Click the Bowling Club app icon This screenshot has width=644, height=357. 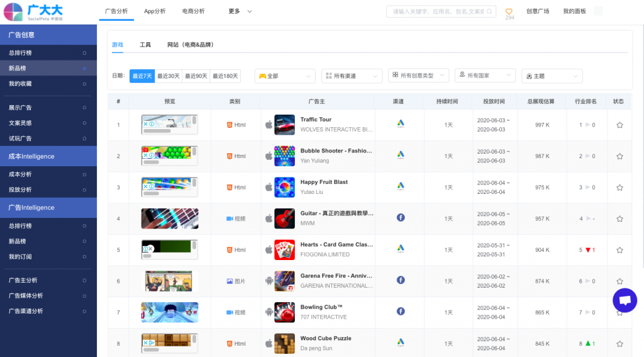(284, 312)
